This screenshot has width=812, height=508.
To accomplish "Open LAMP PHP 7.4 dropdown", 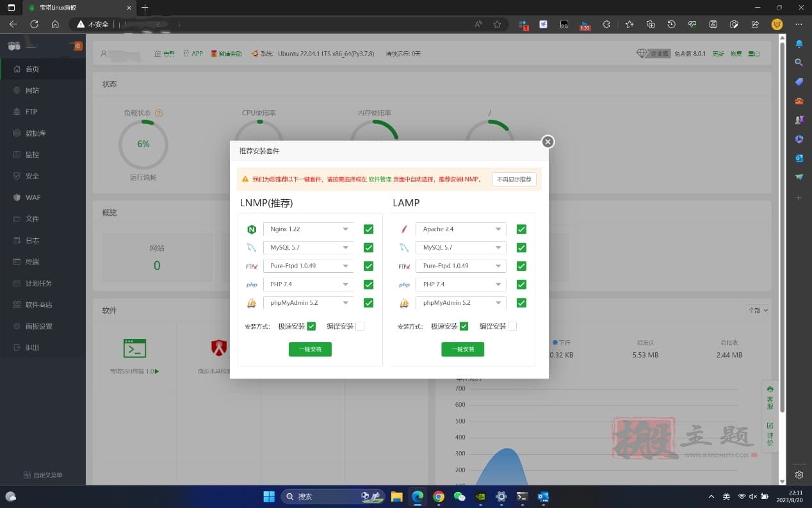I will click(x=460, y=284).
